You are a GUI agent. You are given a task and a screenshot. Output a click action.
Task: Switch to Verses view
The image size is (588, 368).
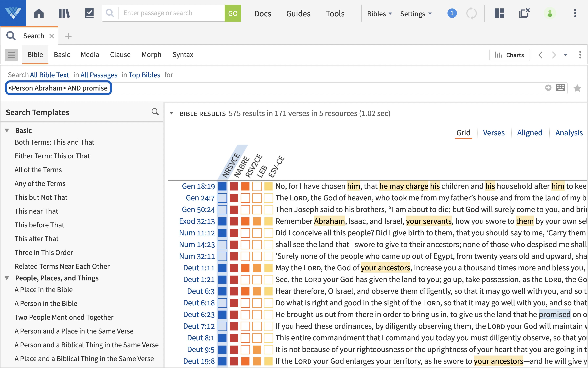pyautogui.click(x=494, y=133)
